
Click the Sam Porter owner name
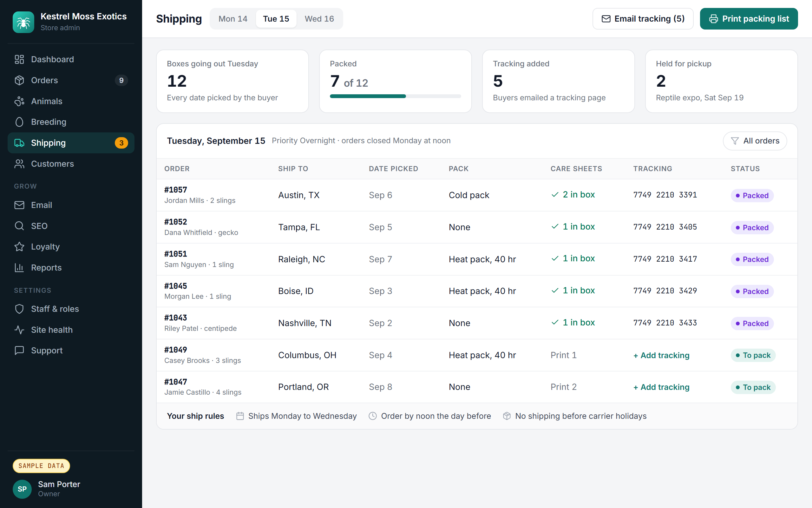click(59, 484)
